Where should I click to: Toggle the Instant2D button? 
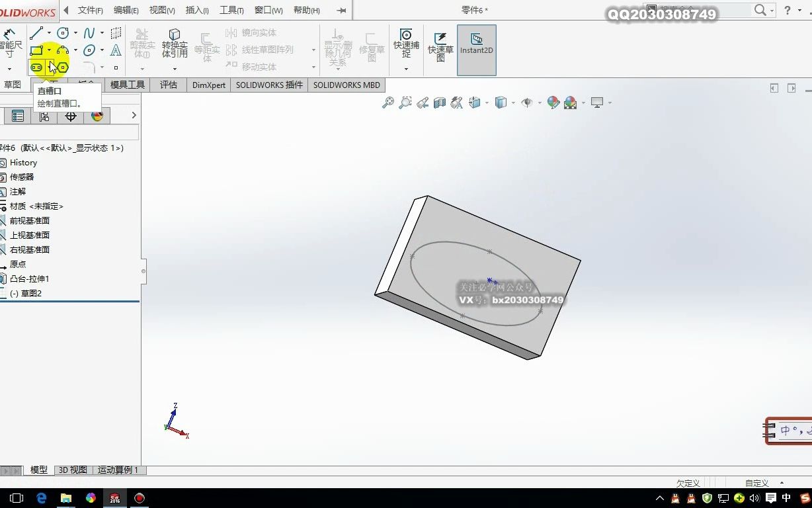(476, 50)
